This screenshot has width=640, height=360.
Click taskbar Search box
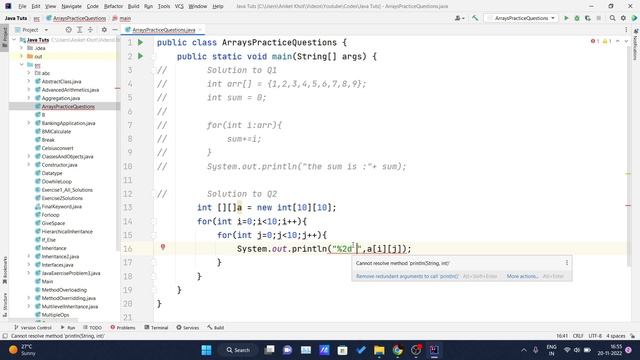tap(238, 350)
